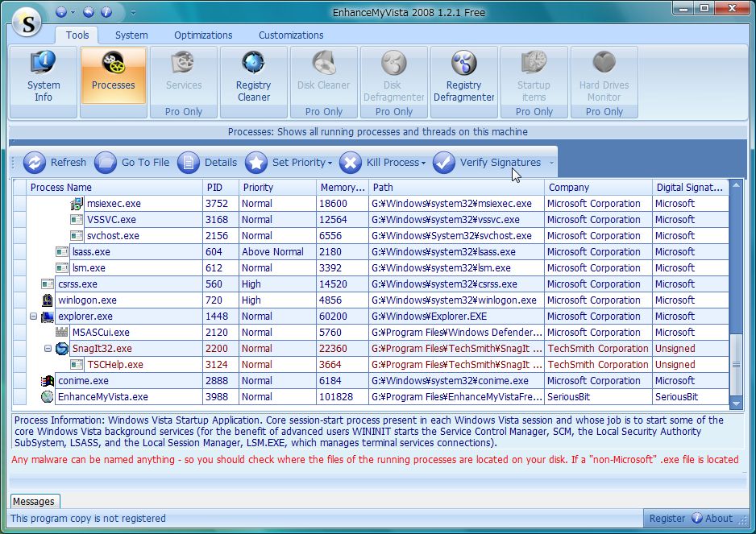Select the winlogon.exe process icon
The width and height of the screenshot is (756, 534).
pyautogui.click(x=48, y=300)
